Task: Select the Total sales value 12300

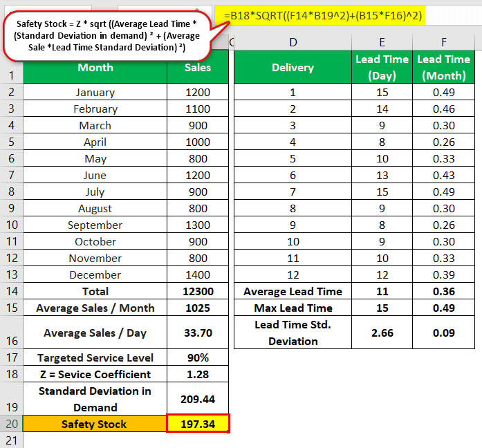Action: pos(198,291)
